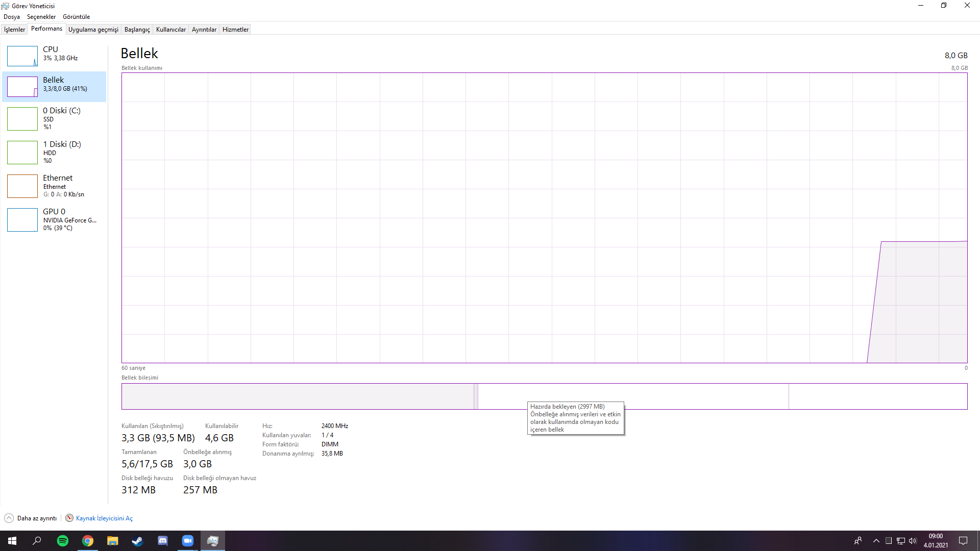980x551 pixels.
Task: Select the CPU performance item
Action: click(54, 56)
